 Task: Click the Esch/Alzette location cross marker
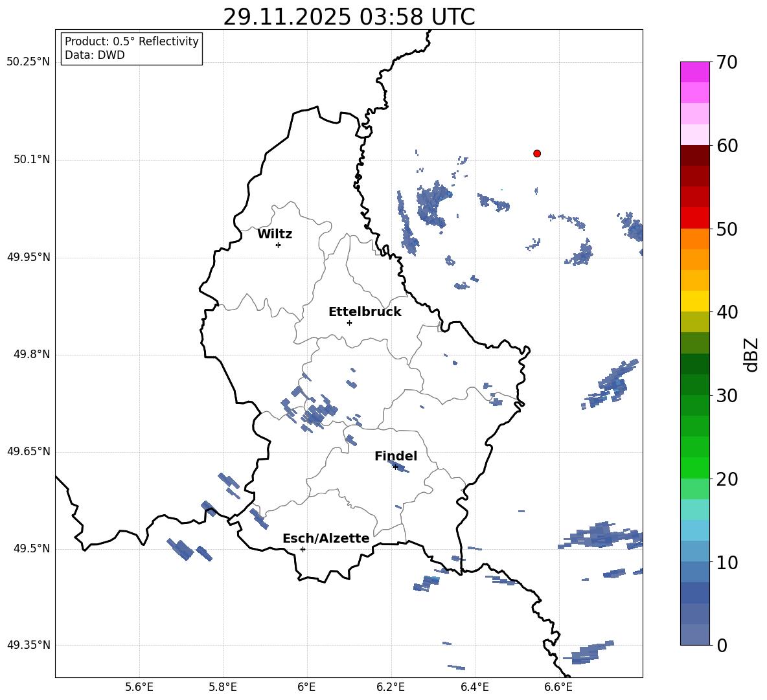point(303,549)
